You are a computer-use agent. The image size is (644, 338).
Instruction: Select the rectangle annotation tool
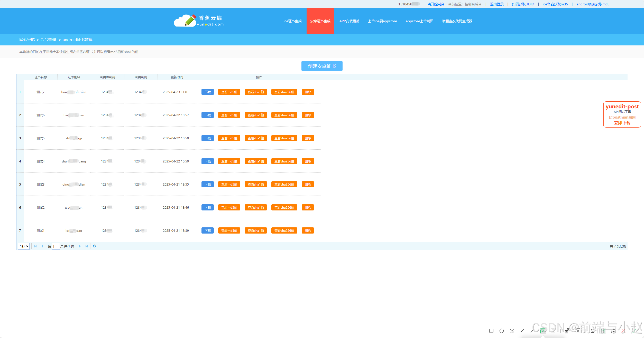coord(491,331)
